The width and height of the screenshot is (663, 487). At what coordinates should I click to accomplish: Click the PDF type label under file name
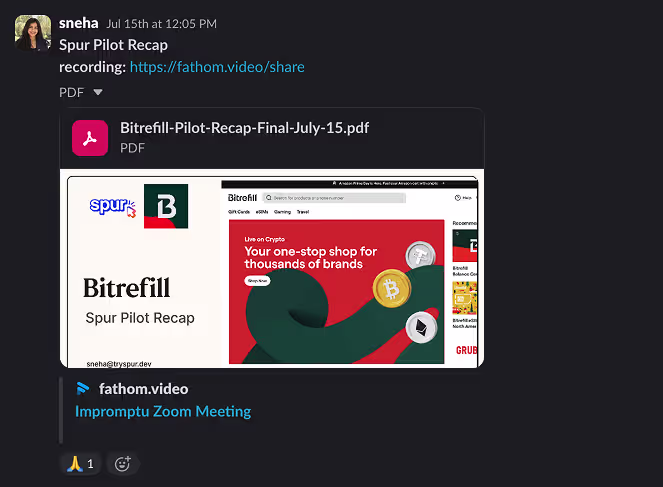(x=132, y=148)
